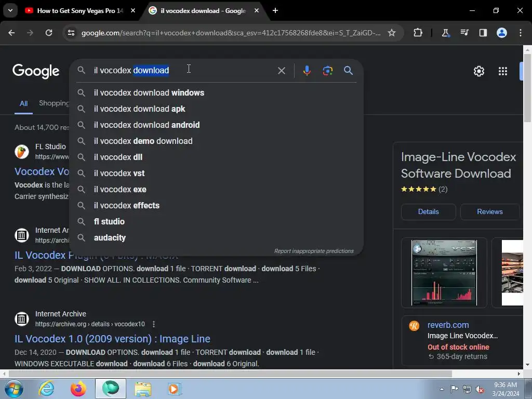Click the vertical page scrollbar thumb

(527, 87)
